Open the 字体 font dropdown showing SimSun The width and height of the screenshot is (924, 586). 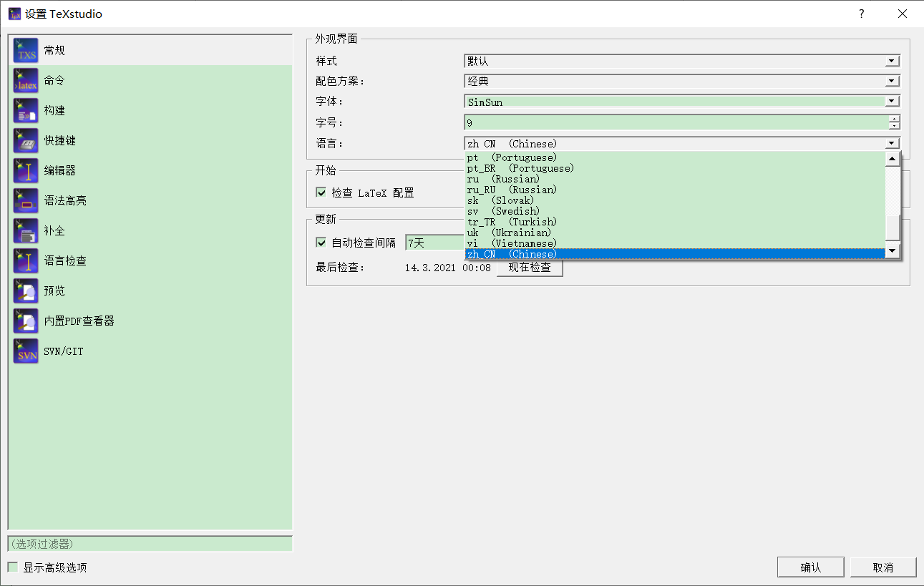(891, 101)
